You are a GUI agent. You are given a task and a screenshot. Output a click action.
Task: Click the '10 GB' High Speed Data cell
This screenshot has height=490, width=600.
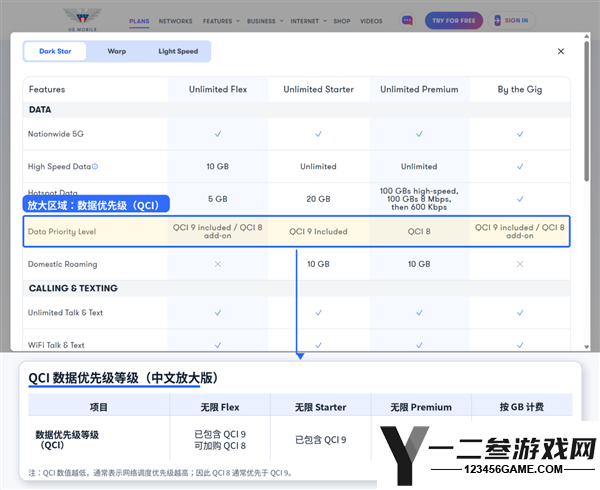point(218,166)
